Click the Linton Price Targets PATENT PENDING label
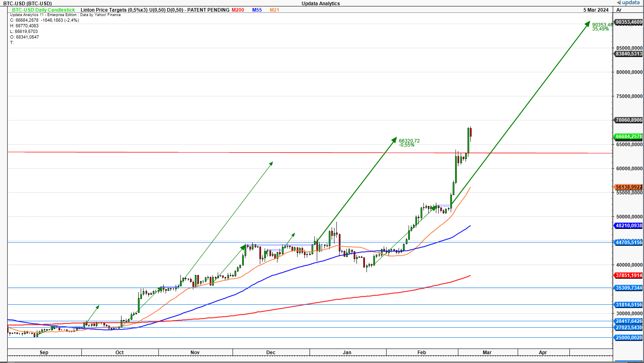Viewport: 644px width, 363px height. [x=154, y=10]
